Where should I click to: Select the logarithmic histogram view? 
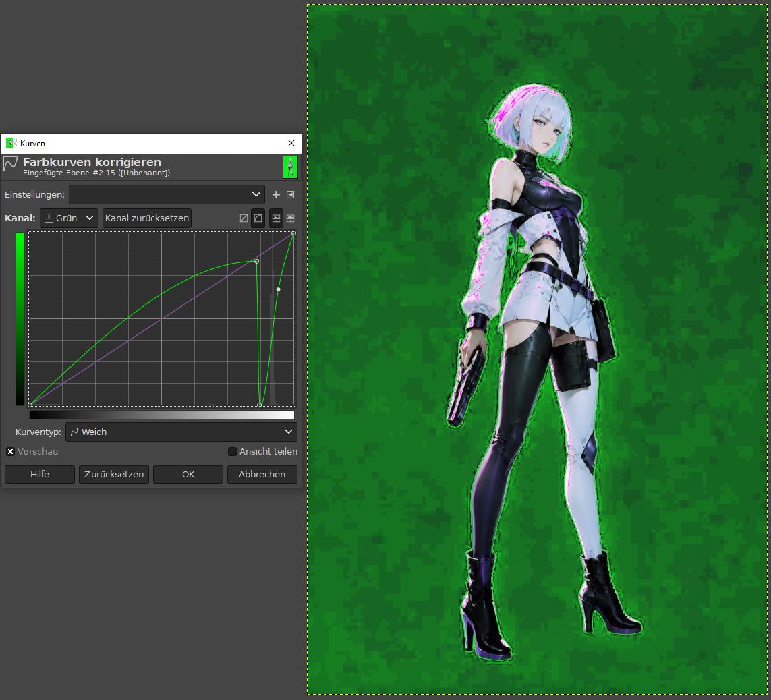[x=291, y=218]
